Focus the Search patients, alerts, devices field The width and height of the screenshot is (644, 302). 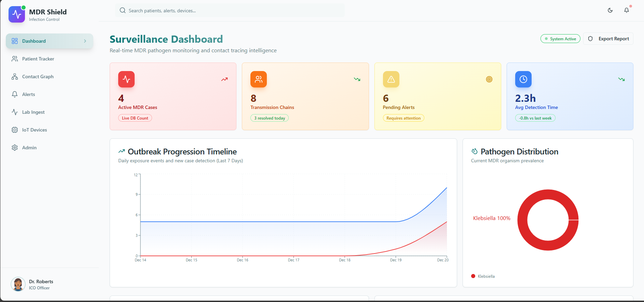[230, 11]
